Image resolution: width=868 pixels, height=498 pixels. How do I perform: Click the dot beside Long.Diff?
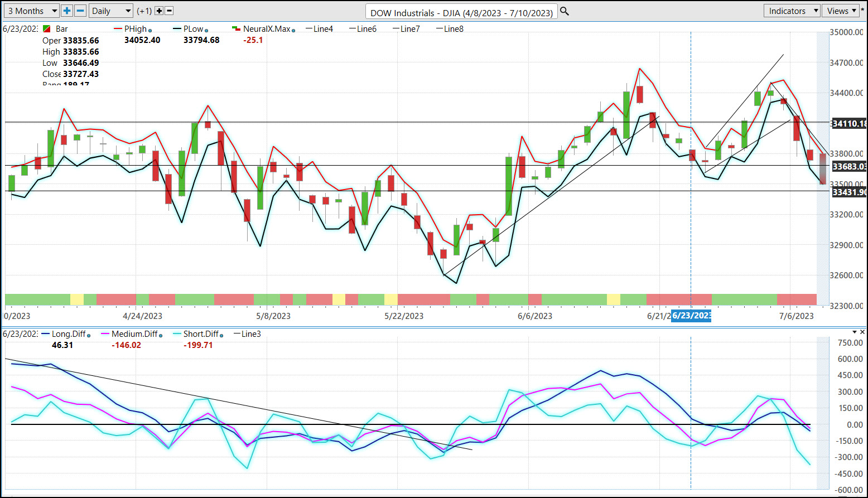[89, 335]
